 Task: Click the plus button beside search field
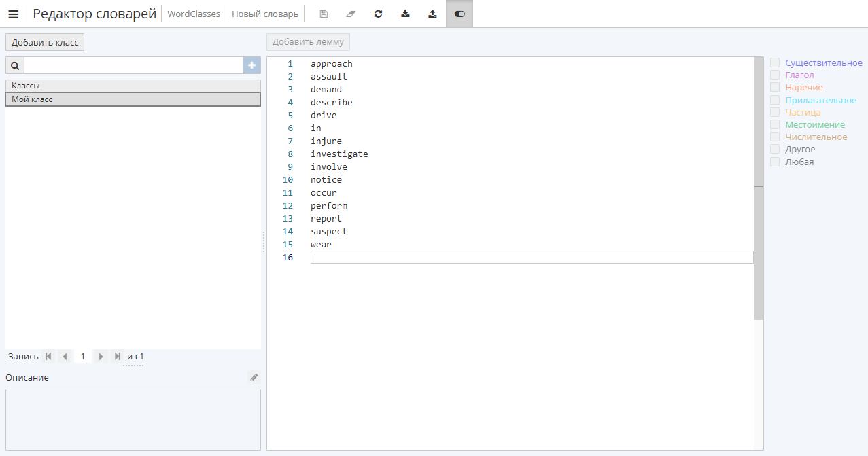[252, 65]
